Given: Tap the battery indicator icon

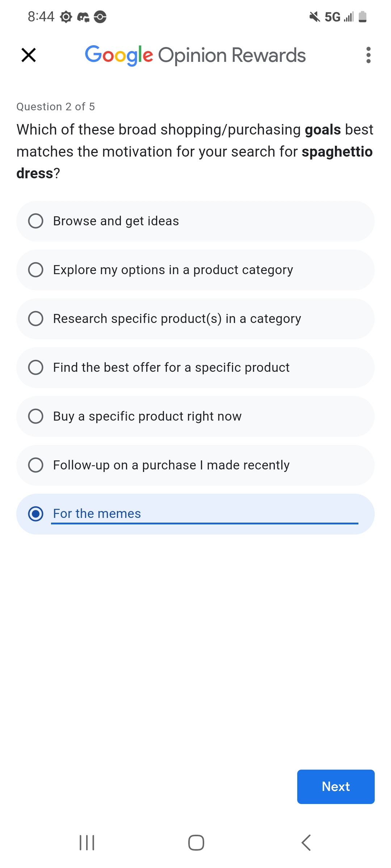Looking at the screenshot, I should (x=362, y=17).
